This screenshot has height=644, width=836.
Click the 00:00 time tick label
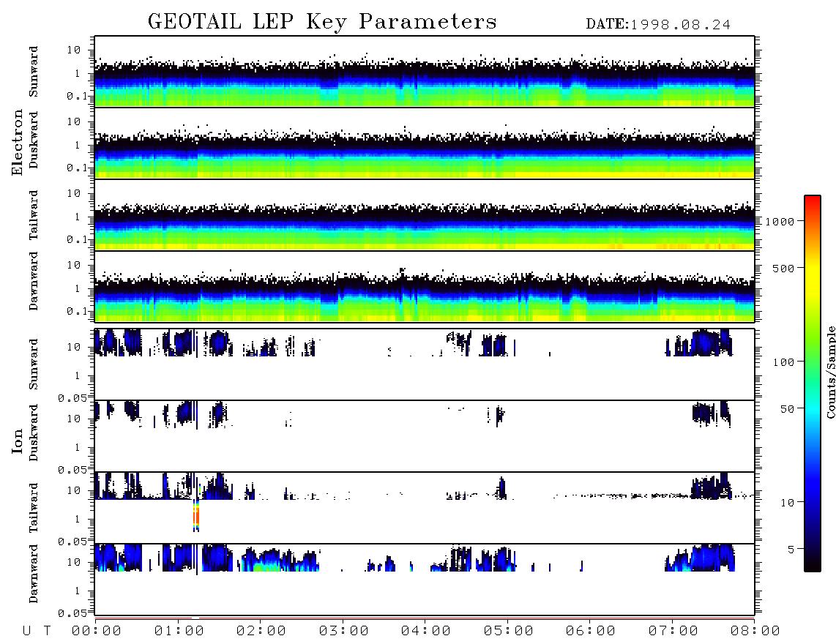pyautogui.click(x=97, y=631)
